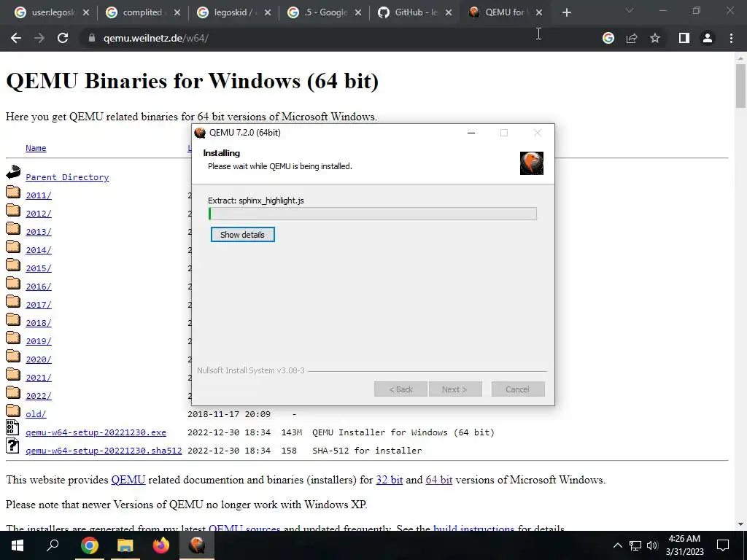
Task: Reload the page with refresh icon
Action: click(x=63, y=38)
